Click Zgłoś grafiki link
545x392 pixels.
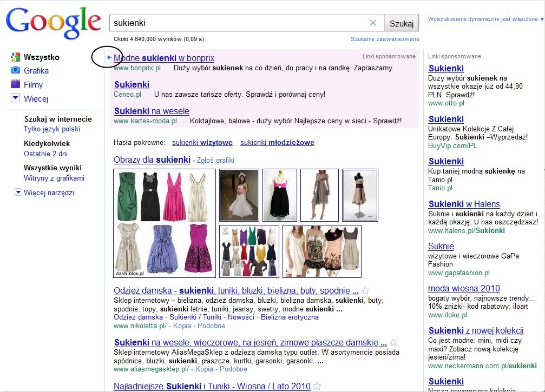(215, 161)
